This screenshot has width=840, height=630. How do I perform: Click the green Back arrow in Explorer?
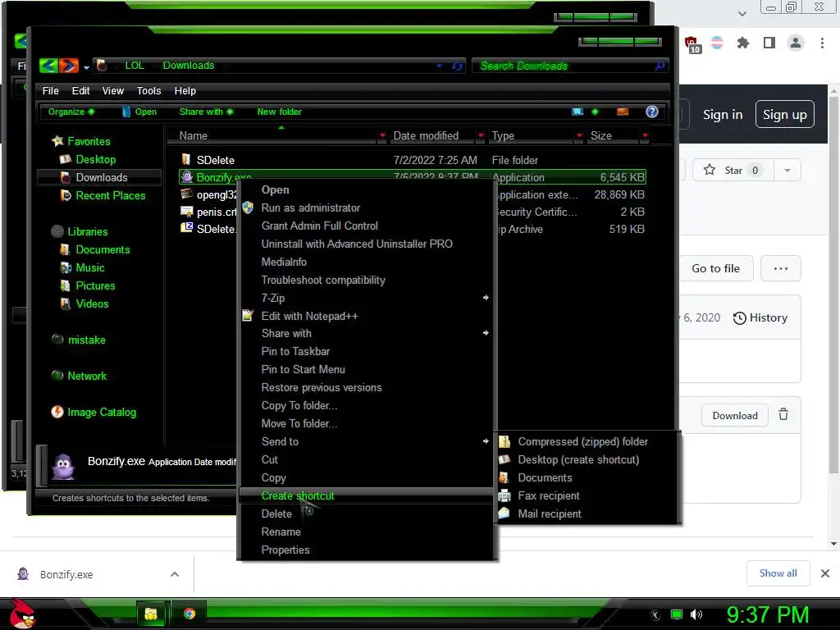point(48,66)
